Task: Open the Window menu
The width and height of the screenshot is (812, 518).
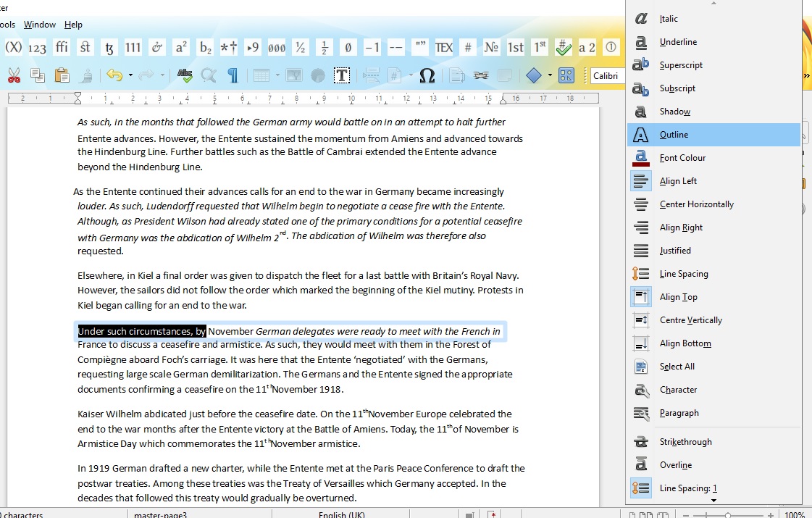Action: coord(39,24)
